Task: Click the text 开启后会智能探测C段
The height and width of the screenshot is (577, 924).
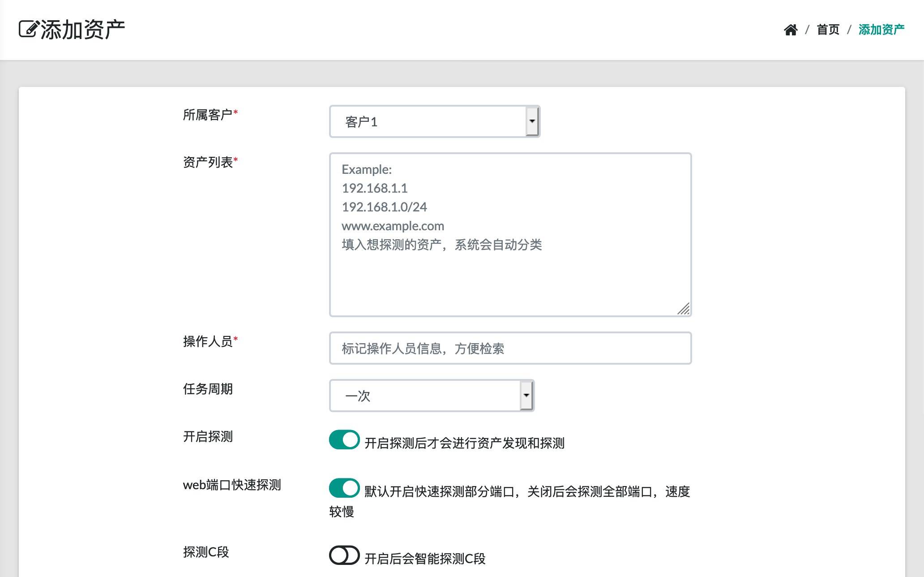Action: [425, 559]
